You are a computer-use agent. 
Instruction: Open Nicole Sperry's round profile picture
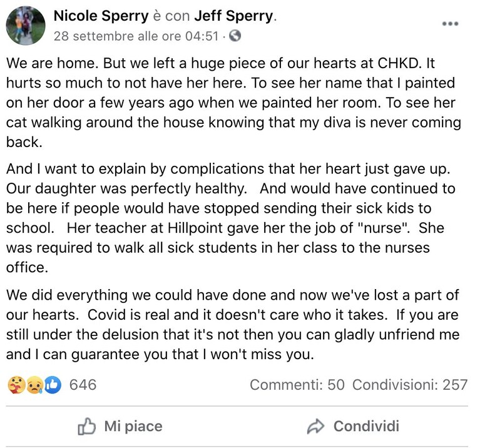(26, 26)
